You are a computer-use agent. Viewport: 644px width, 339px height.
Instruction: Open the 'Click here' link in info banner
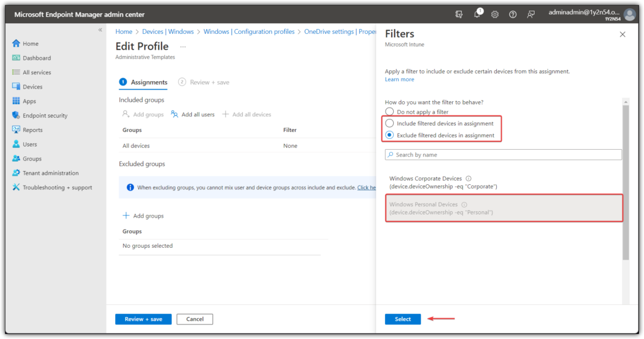367,187
